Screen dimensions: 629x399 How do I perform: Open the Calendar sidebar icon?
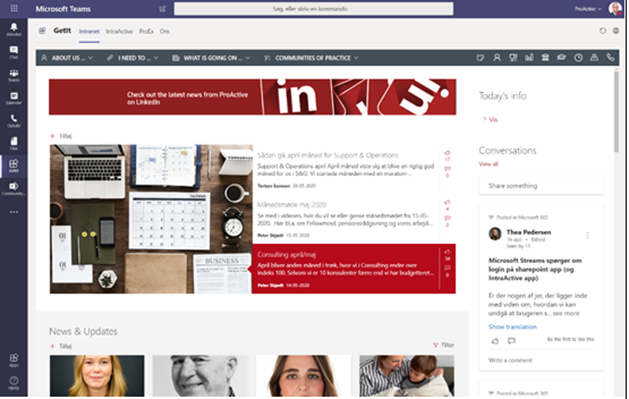[14, 98]
